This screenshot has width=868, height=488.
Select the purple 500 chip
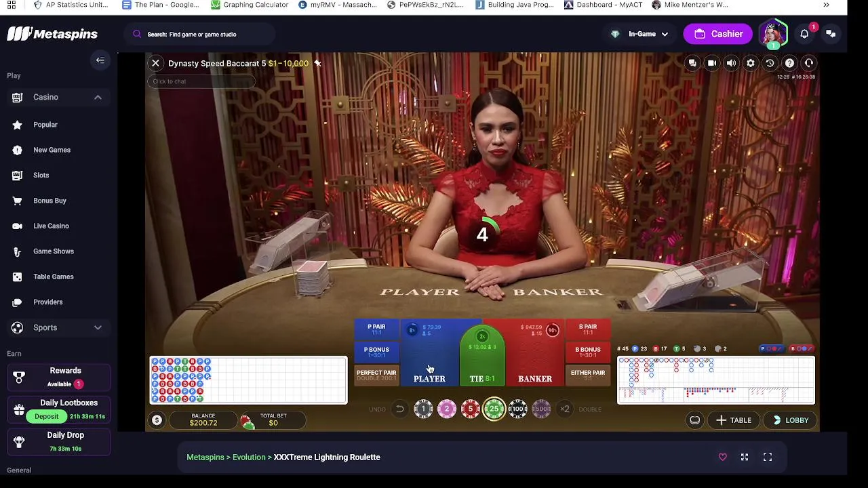point(541,409)
